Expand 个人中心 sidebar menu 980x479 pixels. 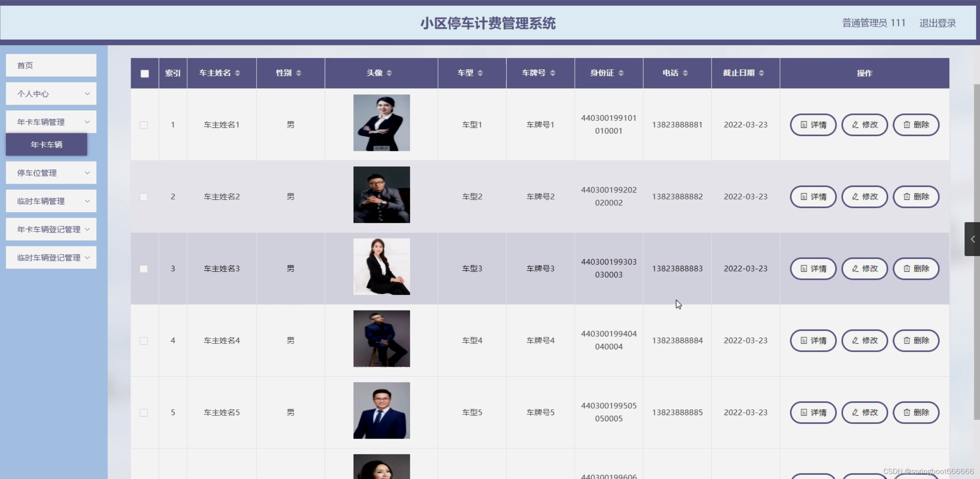51,94
